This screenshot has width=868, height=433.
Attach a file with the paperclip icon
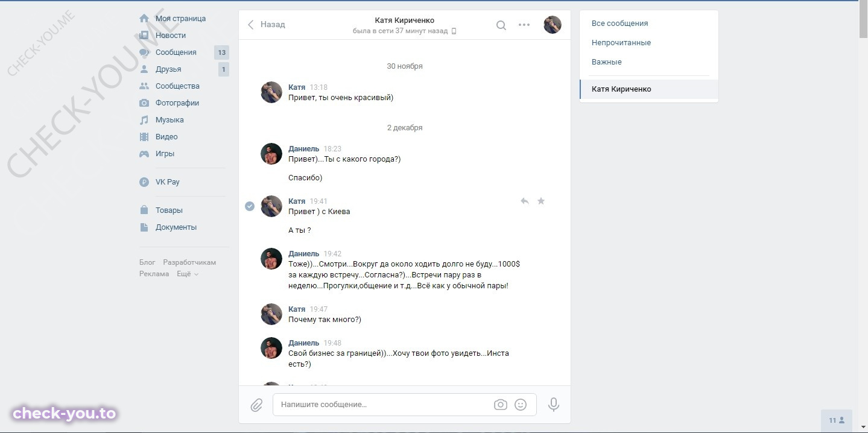coord(256,405)
